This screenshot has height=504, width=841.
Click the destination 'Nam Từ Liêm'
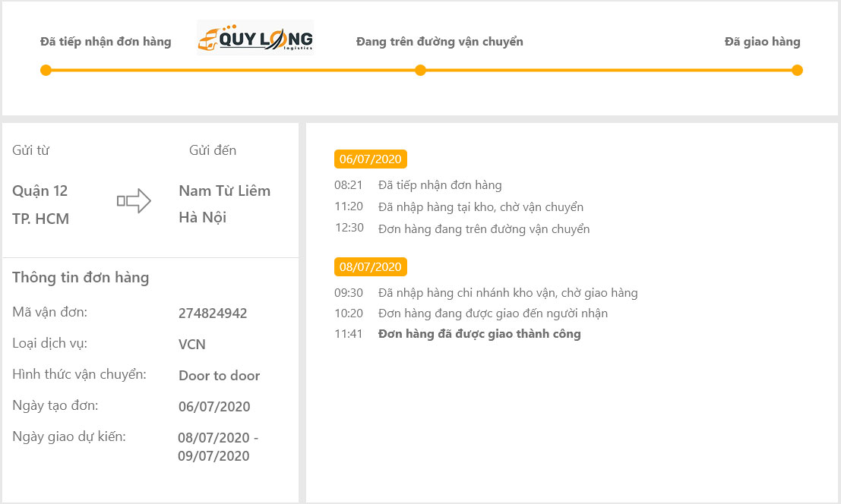click(225, 191)
